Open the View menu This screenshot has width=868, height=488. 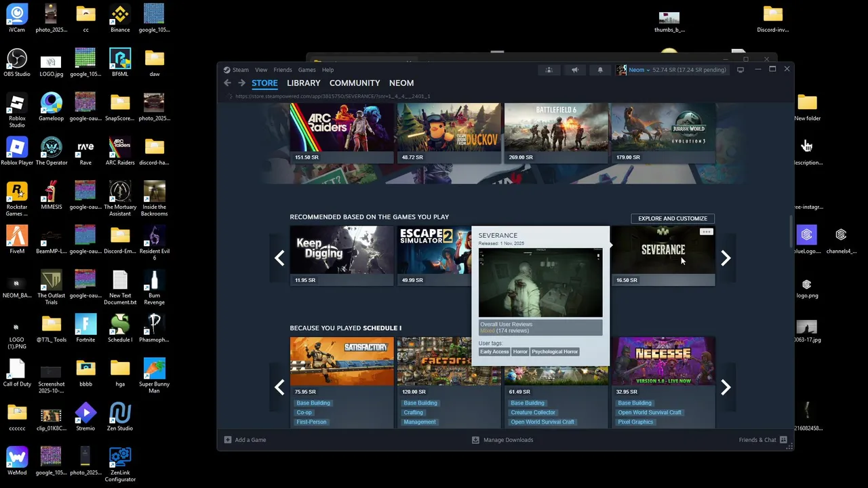tap(261, 70)
